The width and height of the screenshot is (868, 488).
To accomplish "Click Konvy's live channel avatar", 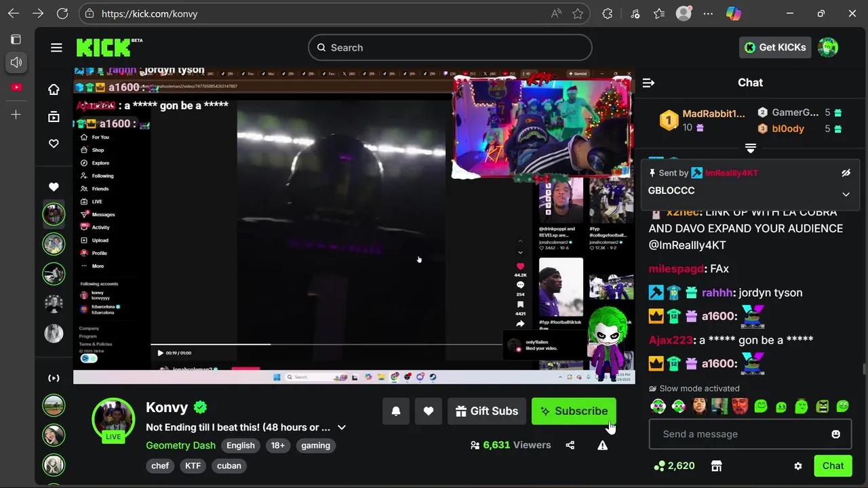I will 113,419.
